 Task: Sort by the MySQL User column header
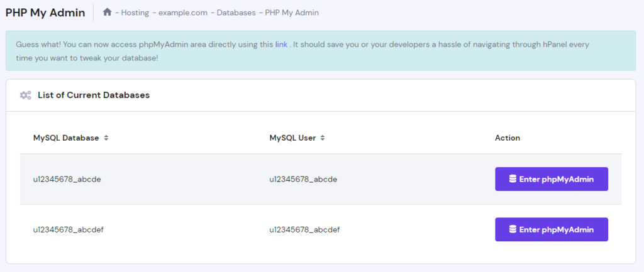point(293,138)
